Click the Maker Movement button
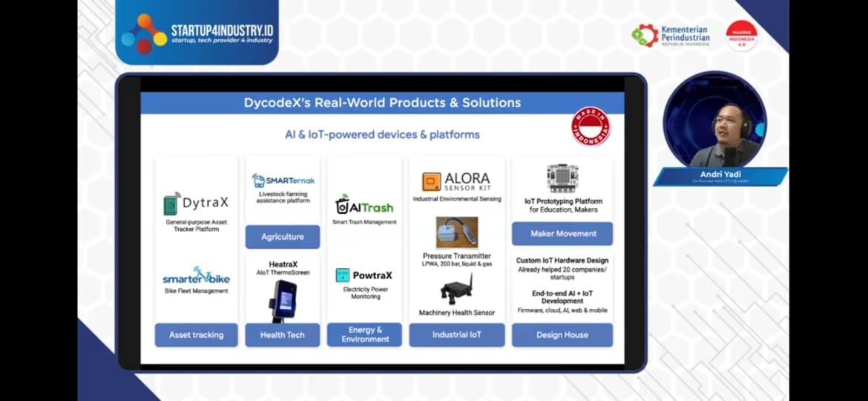 pos(562,233)
